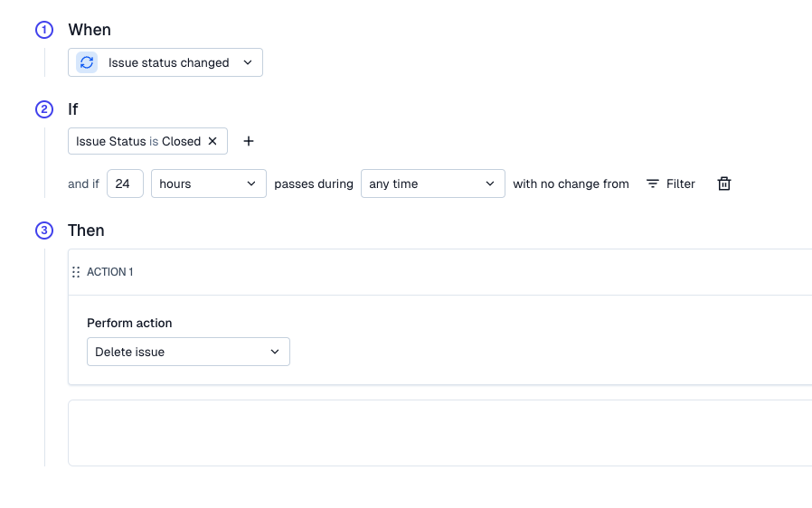
Task: Click the step 3 circle marker
Action: tap(44, 230)
